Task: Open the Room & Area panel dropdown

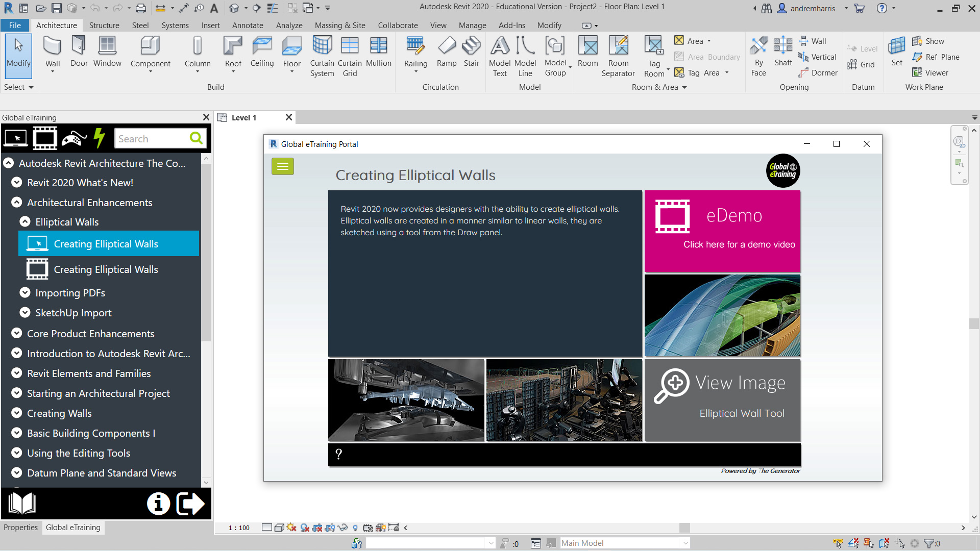Action: [x=684, y=87]
